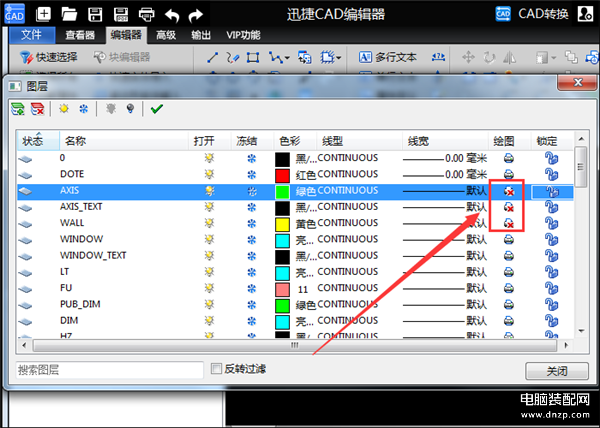Click CONTINUOUS linetype of AXIS_TEXT layer
Screen dimensions: 600x428
point(347,207)
